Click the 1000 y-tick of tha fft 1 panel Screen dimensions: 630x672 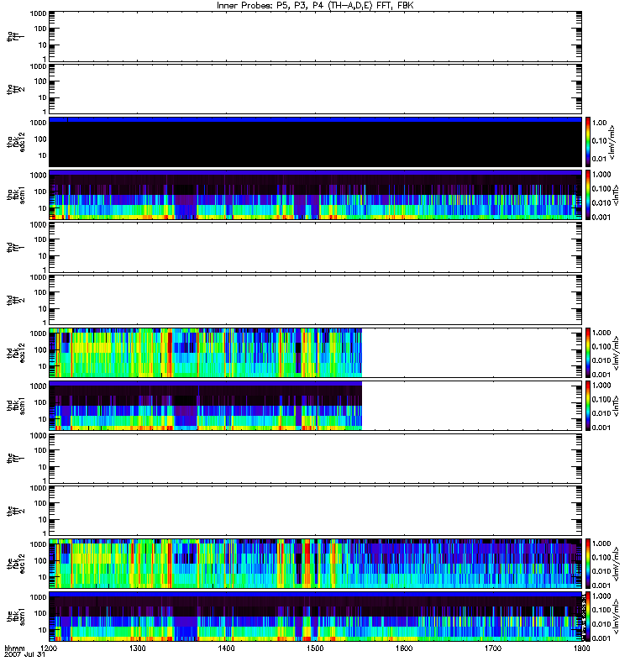(38, 13)
